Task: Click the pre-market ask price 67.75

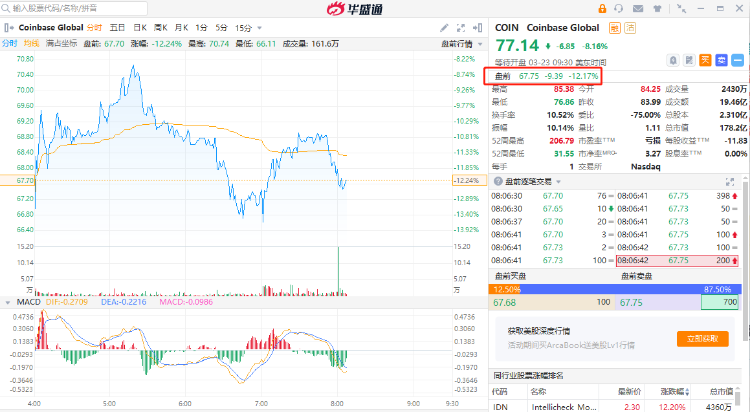Action: [x=631, y=302]
